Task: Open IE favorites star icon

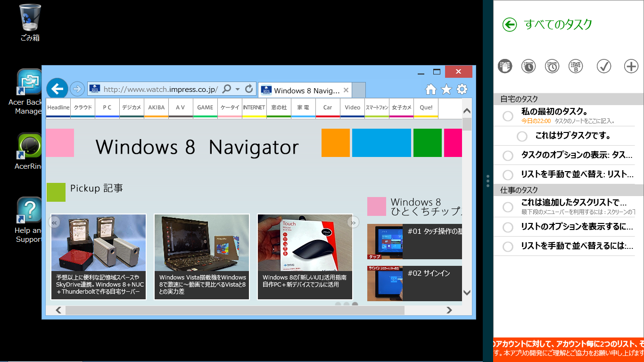Action: 446,90
